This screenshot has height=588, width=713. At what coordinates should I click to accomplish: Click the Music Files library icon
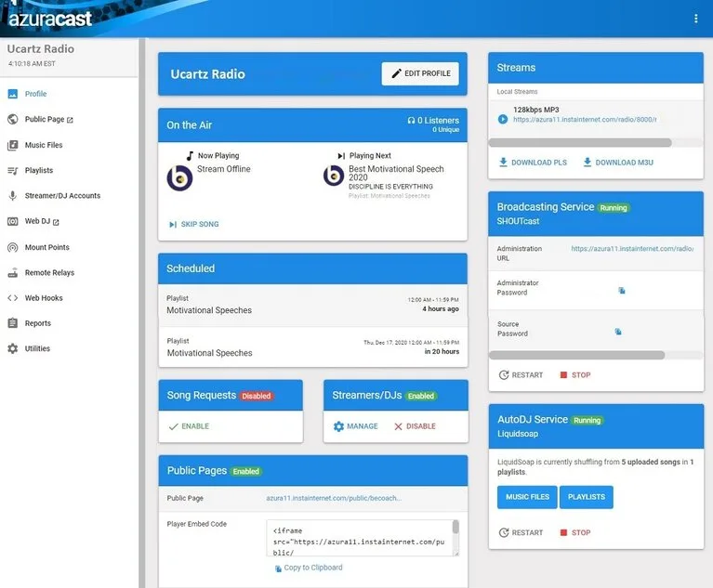(13, 145)
